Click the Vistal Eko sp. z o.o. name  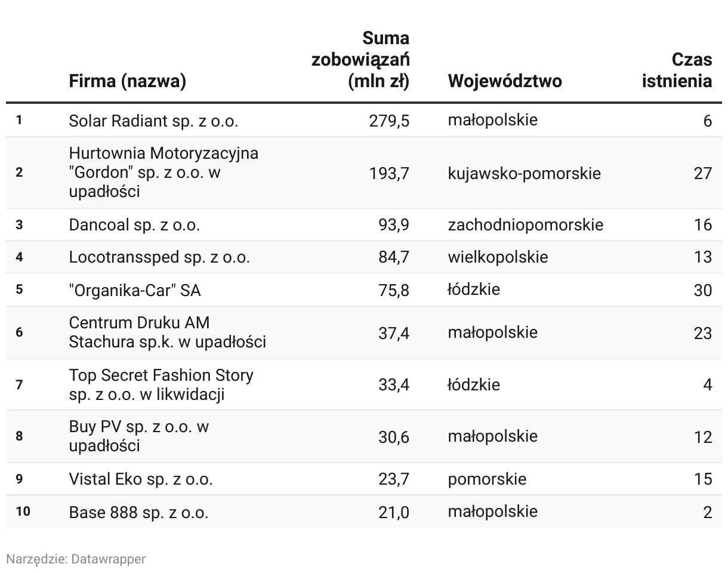click(x=141, y=479)
